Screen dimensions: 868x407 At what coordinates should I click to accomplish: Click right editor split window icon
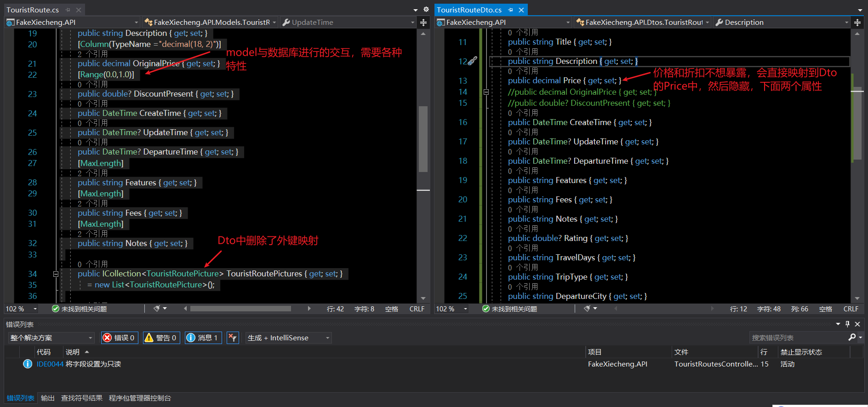pyautogui.click(x=857, y=22)
